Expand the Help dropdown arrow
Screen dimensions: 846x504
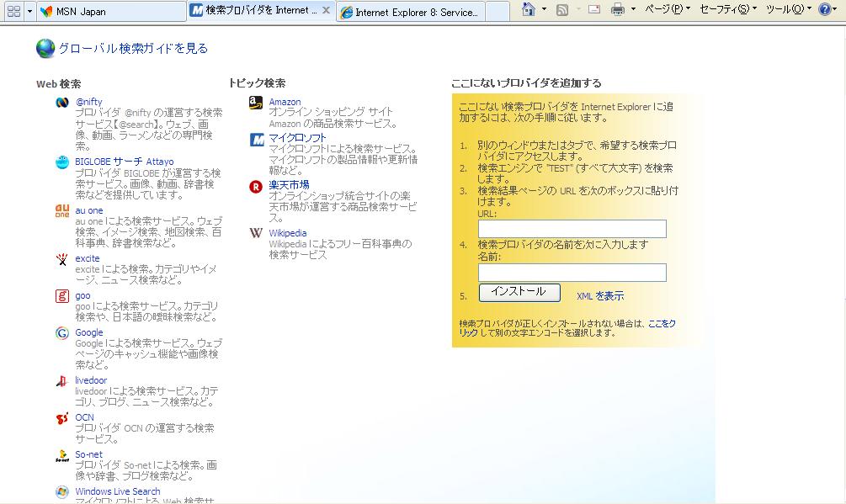836,9
